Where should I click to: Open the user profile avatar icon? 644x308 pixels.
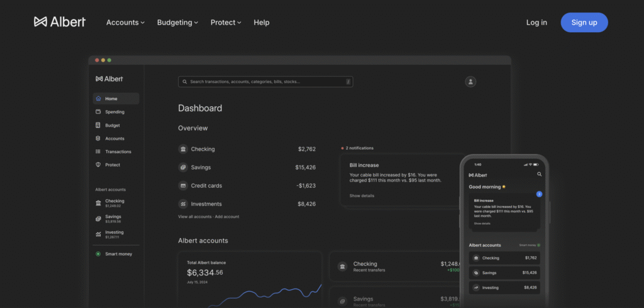click(x=470, y=82)
